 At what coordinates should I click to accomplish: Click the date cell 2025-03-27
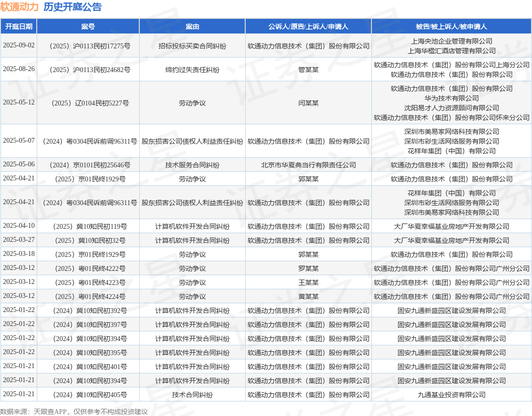coord(19,239)
